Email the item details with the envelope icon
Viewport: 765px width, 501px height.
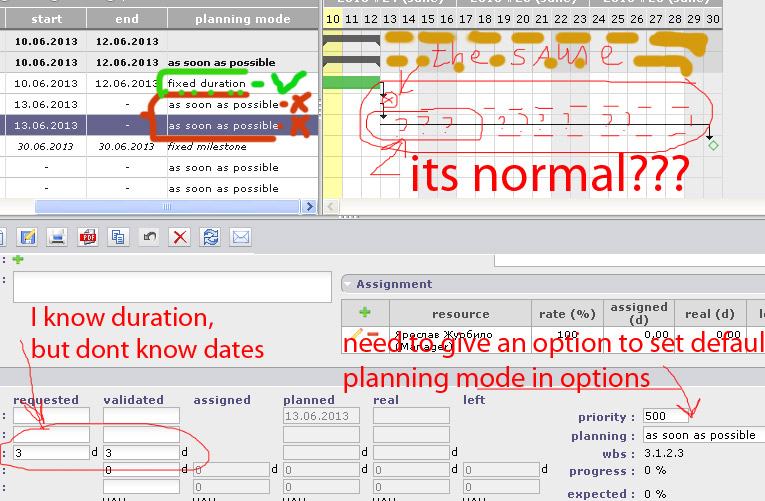[x=241, y=237]
